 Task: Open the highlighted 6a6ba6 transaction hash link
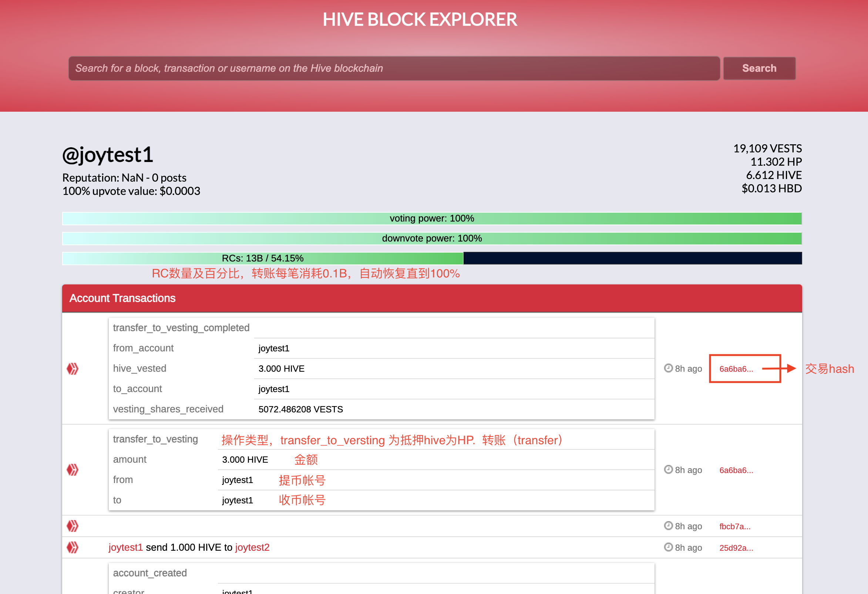click(736, 369)
